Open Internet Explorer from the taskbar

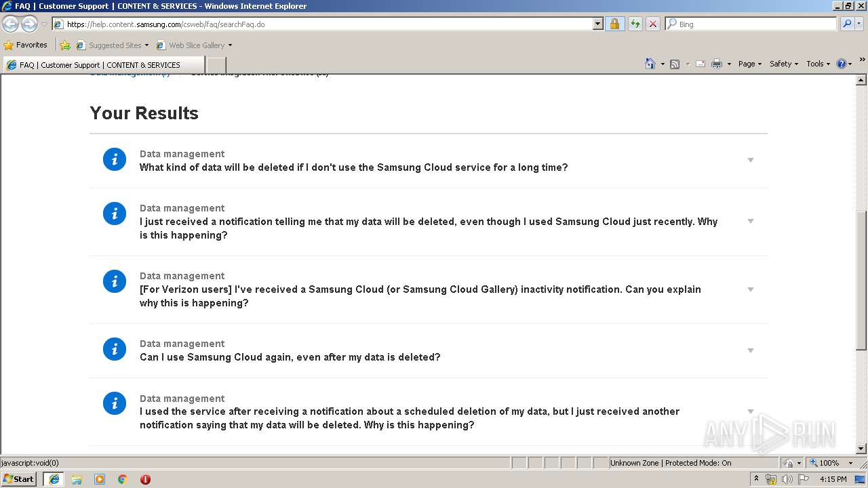click(54, 479)
